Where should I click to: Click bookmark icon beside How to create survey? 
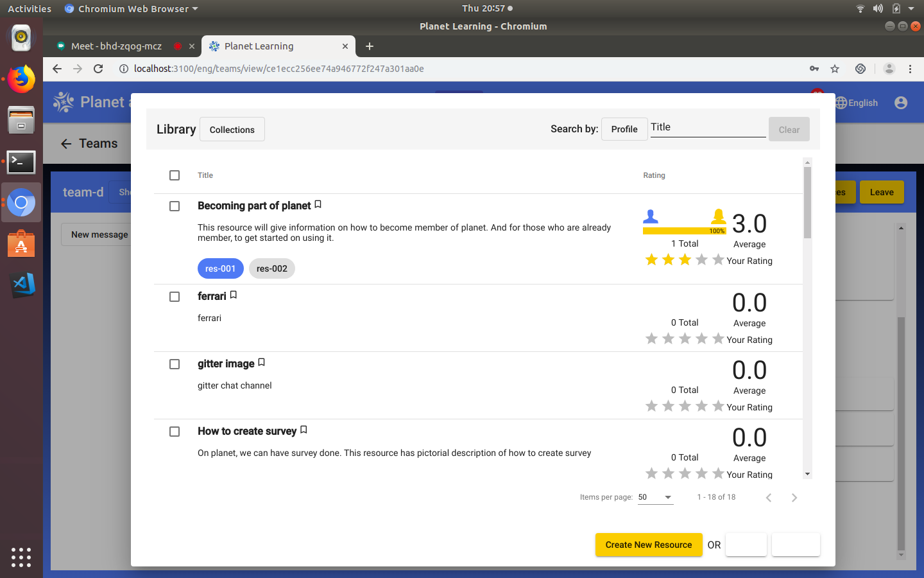pos(304,430)
